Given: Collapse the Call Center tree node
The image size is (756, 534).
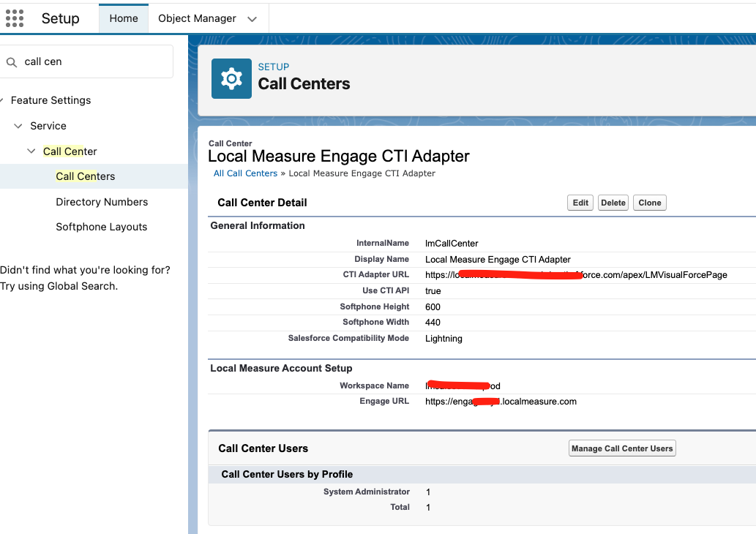Looking at the screenshot, I should click(x=31, y=151).
